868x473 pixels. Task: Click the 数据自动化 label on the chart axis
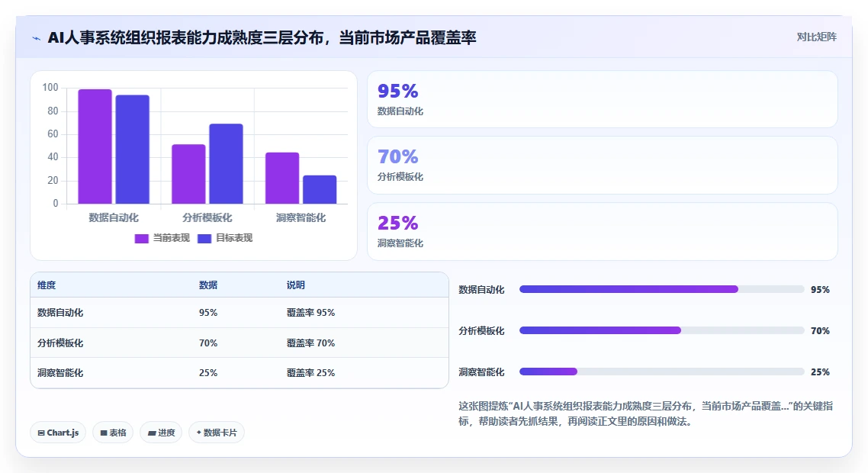[x=114, y=217]
